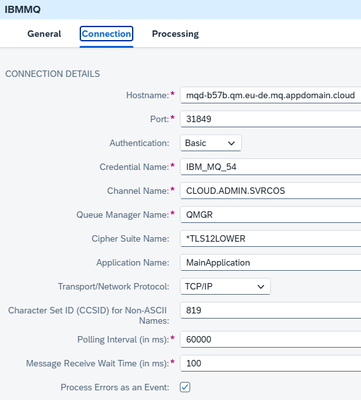The image size is (361, 400).
Task: Click the Character Set ID (CCSID) label
Action: pyautogui.click(x=89, y=315)
